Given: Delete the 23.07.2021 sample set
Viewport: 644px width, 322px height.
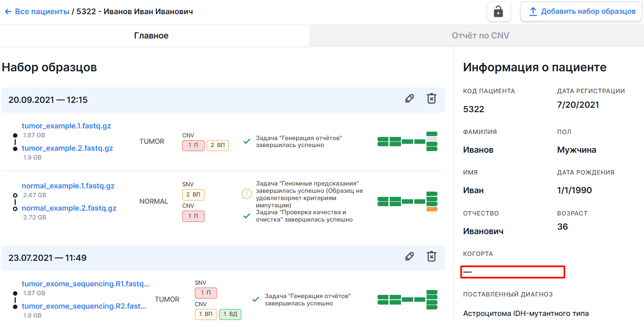Looking at the screenshot, I should pyautogui.click(x=431, y=257).
